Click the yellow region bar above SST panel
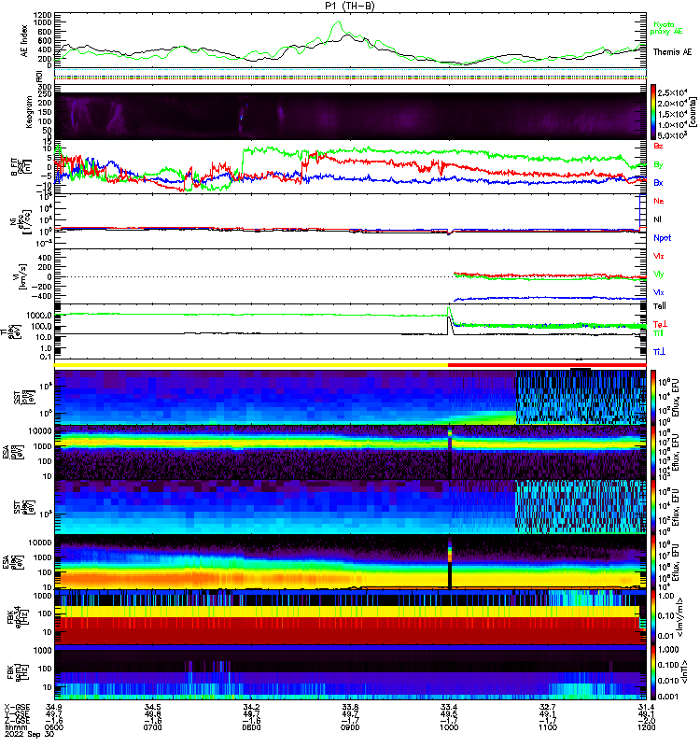This screenshot has height=747, width=700. pos(251,365)
